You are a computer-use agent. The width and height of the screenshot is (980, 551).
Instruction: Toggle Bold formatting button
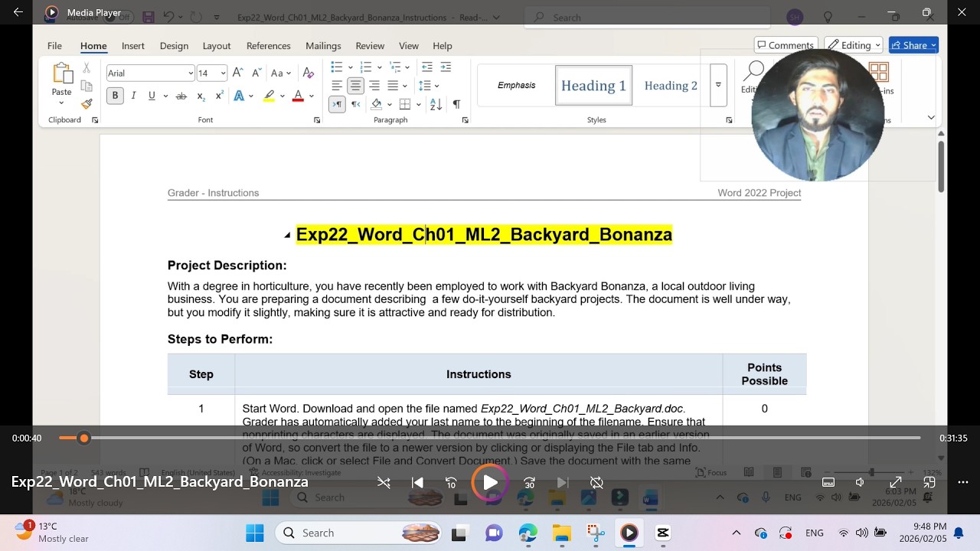[115, 96]
